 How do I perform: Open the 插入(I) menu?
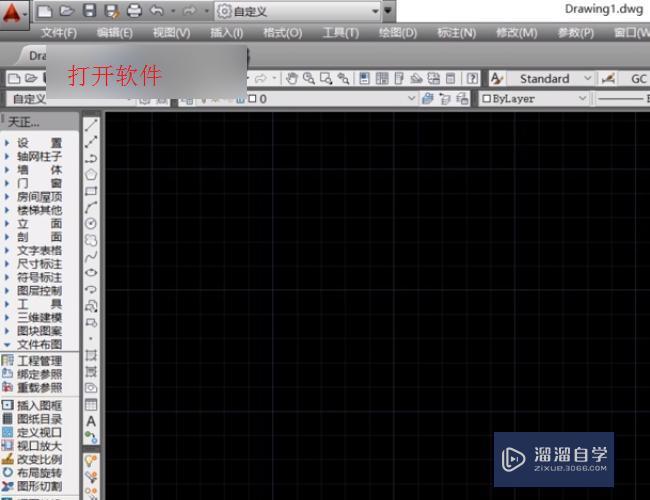coord(227,33)
